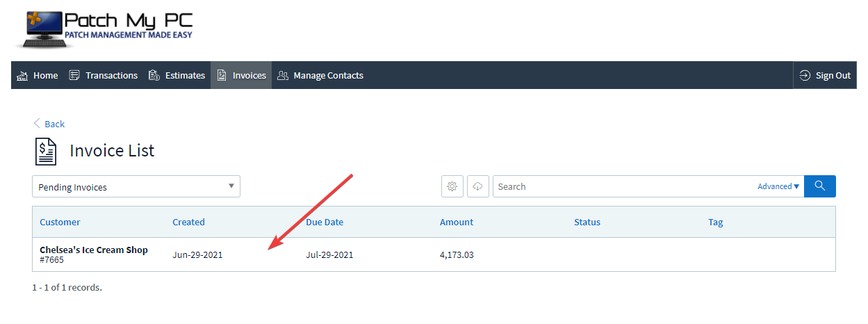Image resolution: width=868 pixels, height=324 pixels.
Task: Click the Invoice List document icon
Action: (x=46, y=151)
